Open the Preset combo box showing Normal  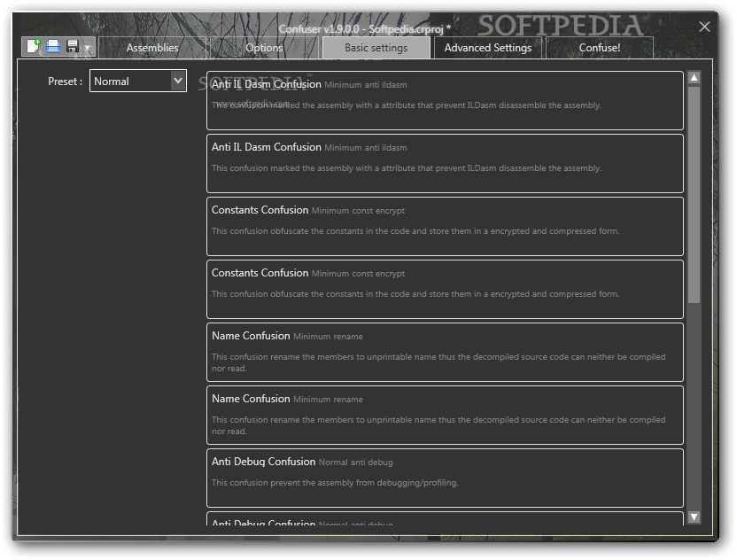pyautogui.click(x=137, y=81)
